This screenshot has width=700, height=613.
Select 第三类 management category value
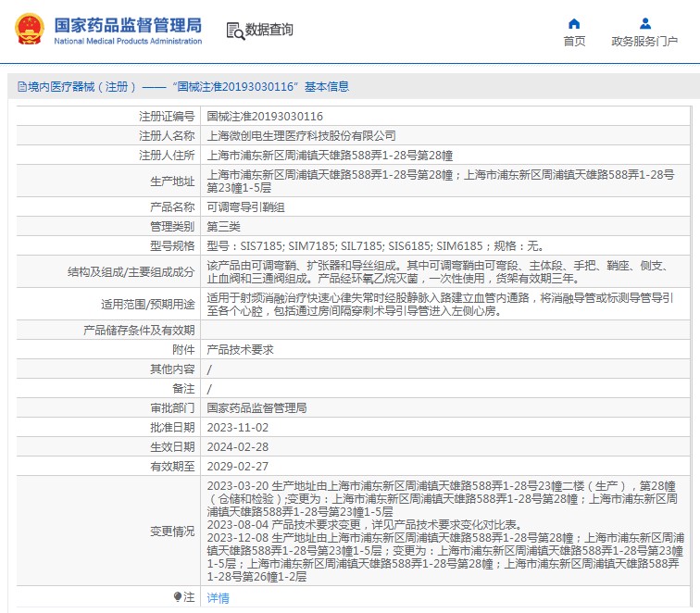tap(223, 226)
